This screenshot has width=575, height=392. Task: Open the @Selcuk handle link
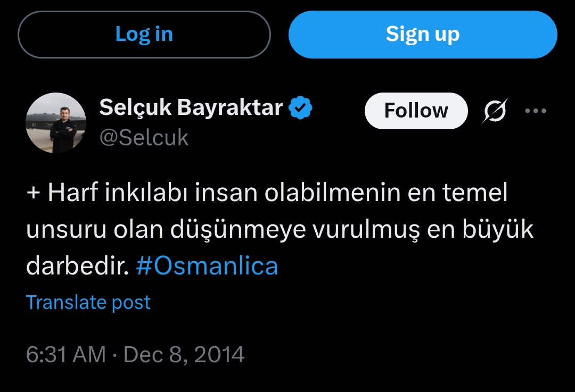[x=144, y=138]
